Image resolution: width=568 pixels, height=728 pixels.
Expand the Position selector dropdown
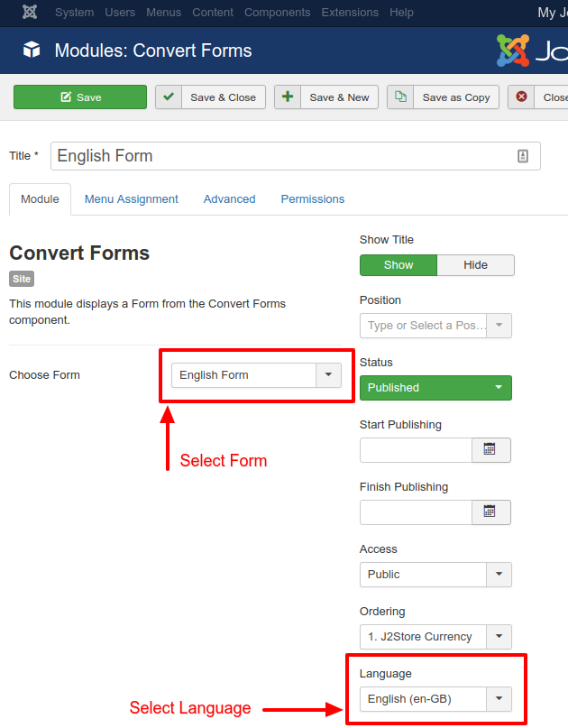(x=499, y=325)
